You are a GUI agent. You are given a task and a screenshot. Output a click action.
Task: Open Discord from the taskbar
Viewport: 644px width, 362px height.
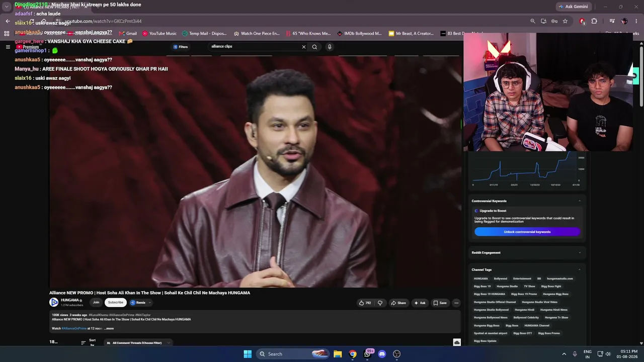coord(382,354)
